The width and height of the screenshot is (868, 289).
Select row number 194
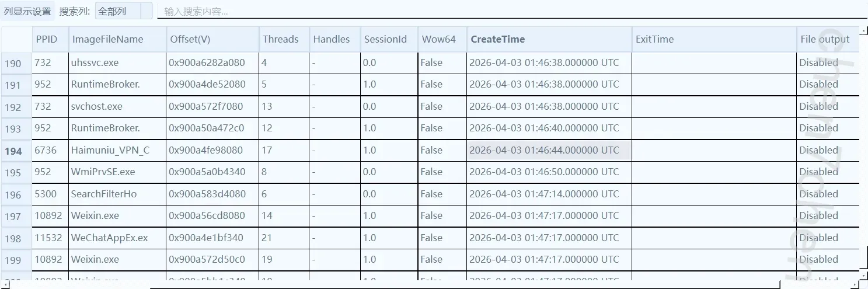click(13, 151)
